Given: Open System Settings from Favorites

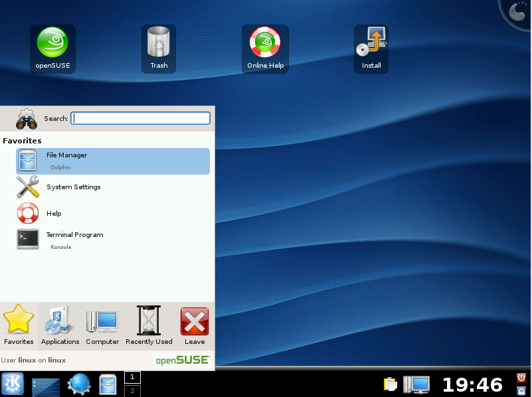Looking at the screenshot, I should [x=113, y=187].
